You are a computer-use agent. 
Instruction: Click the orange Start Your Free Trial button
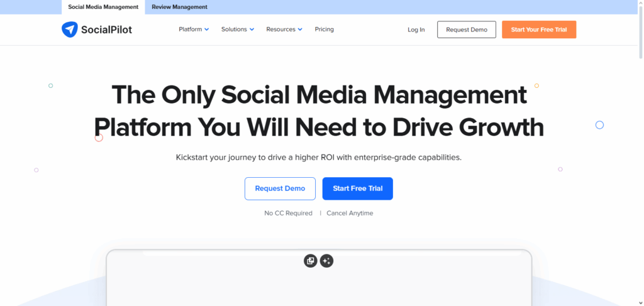click(539, 30)
